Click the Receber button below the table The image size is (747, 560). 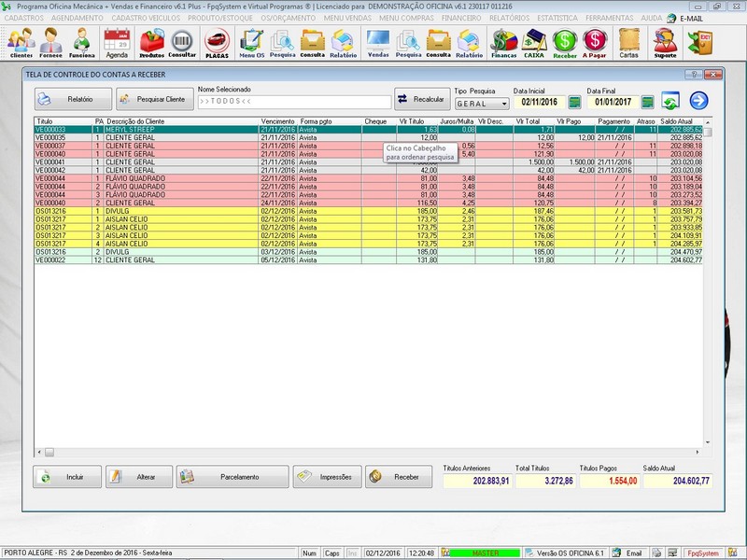pyautogui.click(x=399, y=477)
